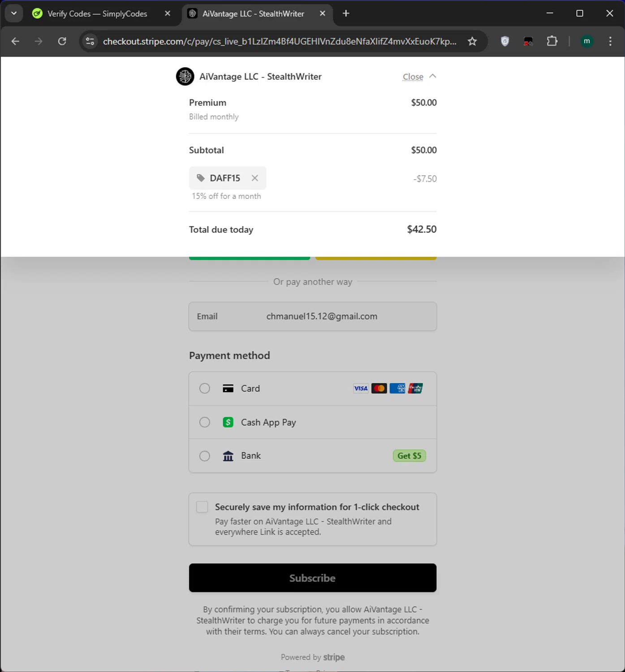The width and height of the screenshot is (625, 672).
Task: Click the Bank building icon
Action: [228, 456]
